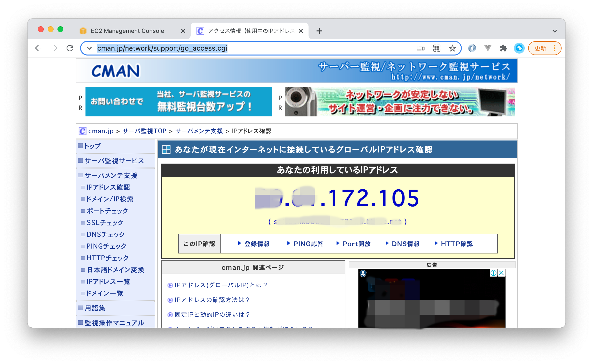Switch to the EC2 Management Console tab
The height and width of the screenshot is (364, 593).
pos(127,31)
